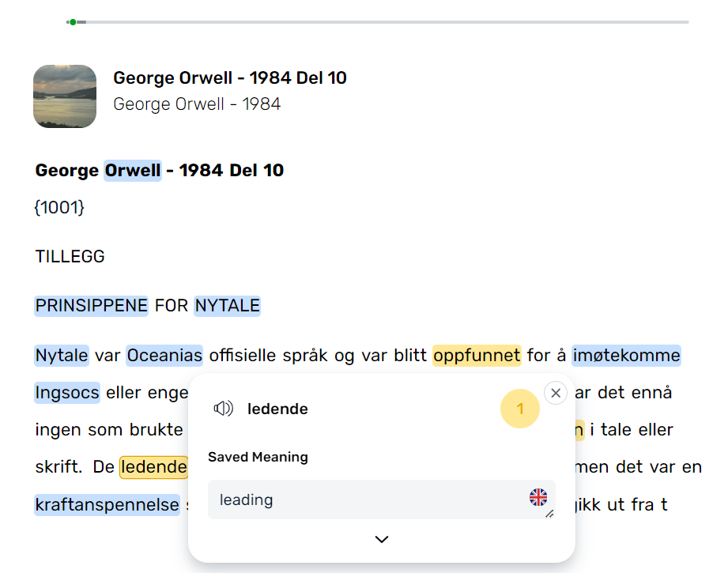Click the lesson cover thumbnail image

coord(65,96)
